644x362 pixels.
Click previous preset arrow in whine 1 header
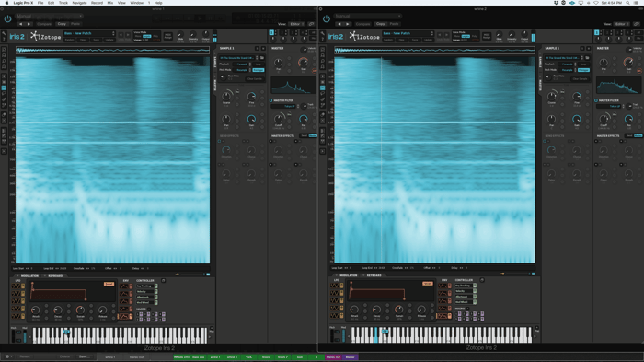click(21, 24)
